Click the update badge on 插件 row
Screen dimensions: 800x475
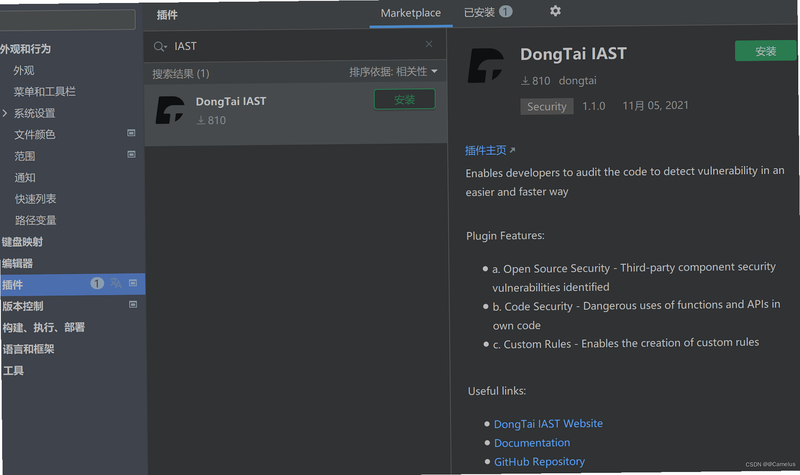(x=97, y=283)
